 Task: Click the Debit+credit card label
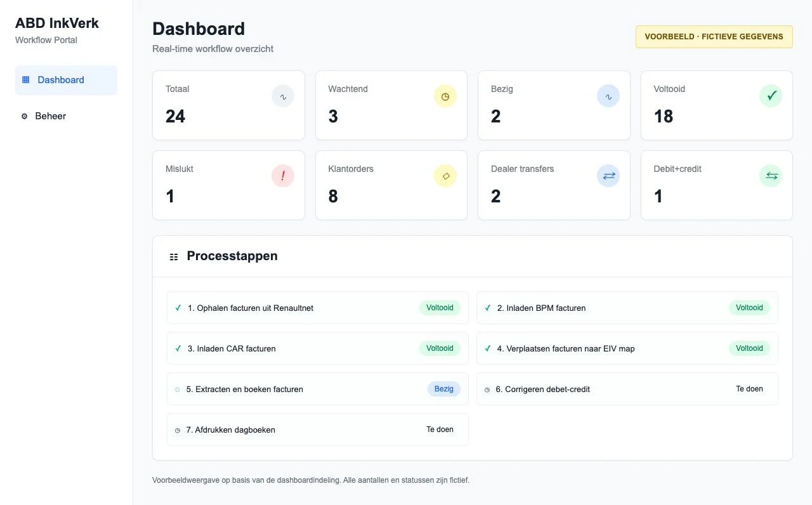click(678, 169)
